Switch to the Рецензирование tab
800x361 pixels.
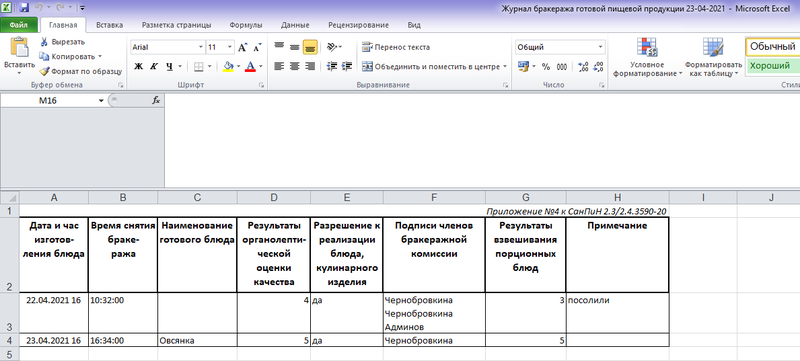[x=358, y=25]
